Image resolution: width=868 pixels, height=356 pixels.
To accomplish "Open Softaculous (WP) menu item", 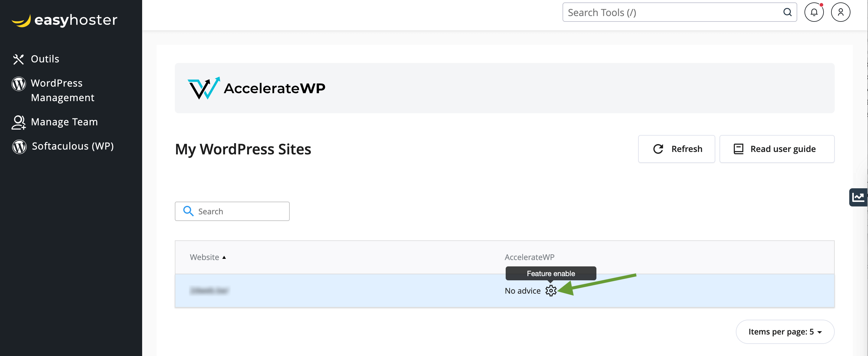I will [x=73, y=146].
